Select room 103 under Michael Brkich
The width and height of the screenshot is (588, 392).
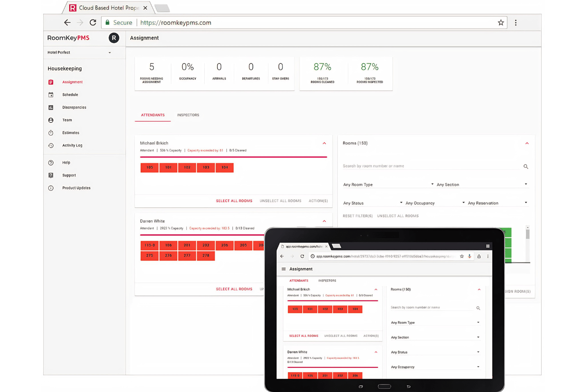206,168
